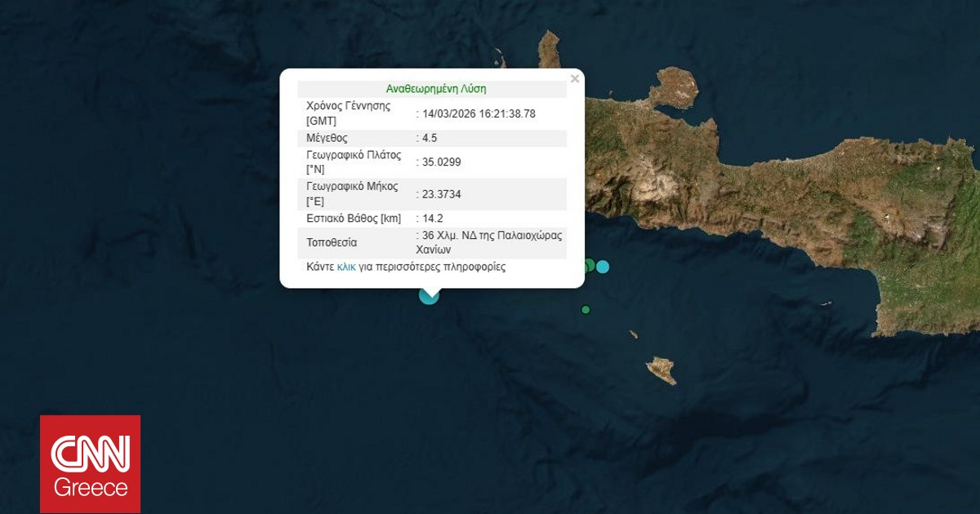Select the green marker partly behind popup edge
The height and width of the screenshot is (514, 980).
[x=589, y=264]
